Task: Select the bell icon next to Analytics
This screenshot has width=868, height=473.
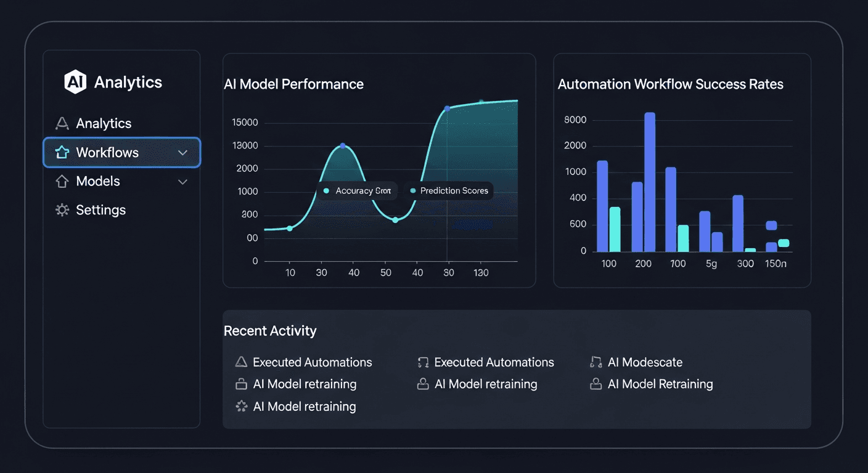Action: (62, 123)
